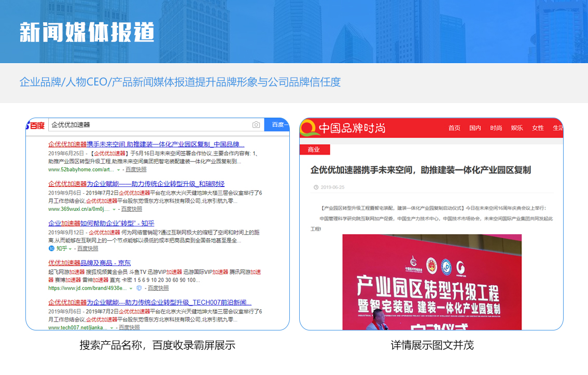588x375 pixels.
Task: Open 百度快照 of the 52babyhome result
Action: 136,170
